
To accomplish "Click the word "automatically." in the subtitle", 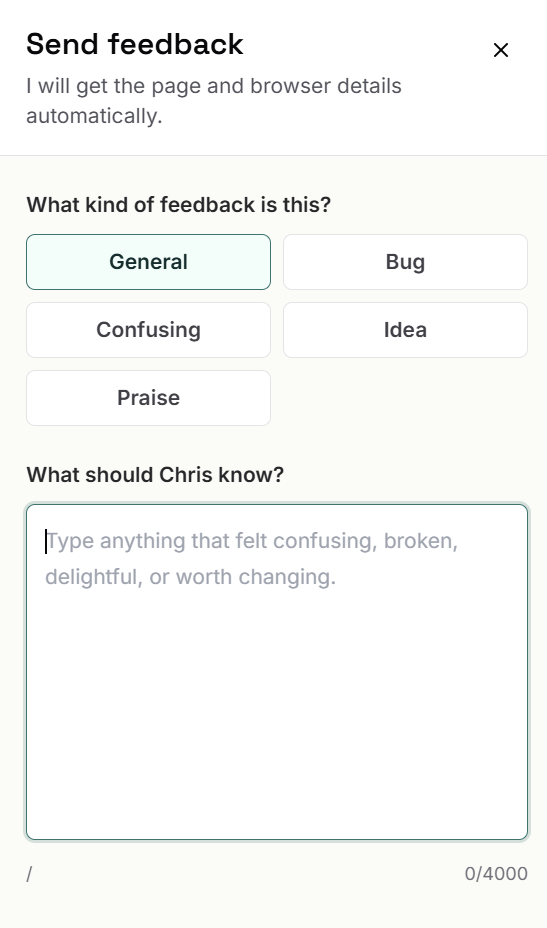I will pyautogui.click(x=94, y=116).
